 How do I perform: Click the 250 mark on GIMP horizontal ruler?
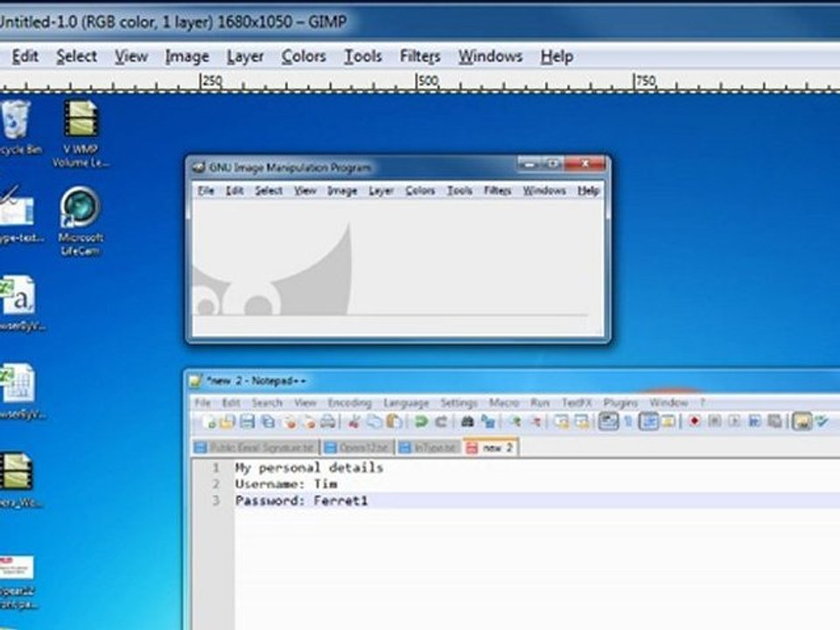pos(211,80)
